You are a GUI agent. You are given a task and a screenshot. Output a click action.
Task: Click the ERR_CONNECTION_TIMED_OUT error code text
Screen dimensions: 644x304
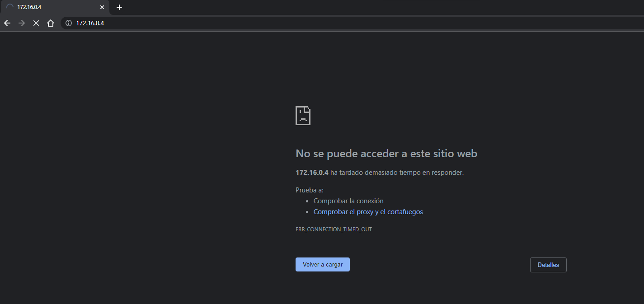point(334,229)
